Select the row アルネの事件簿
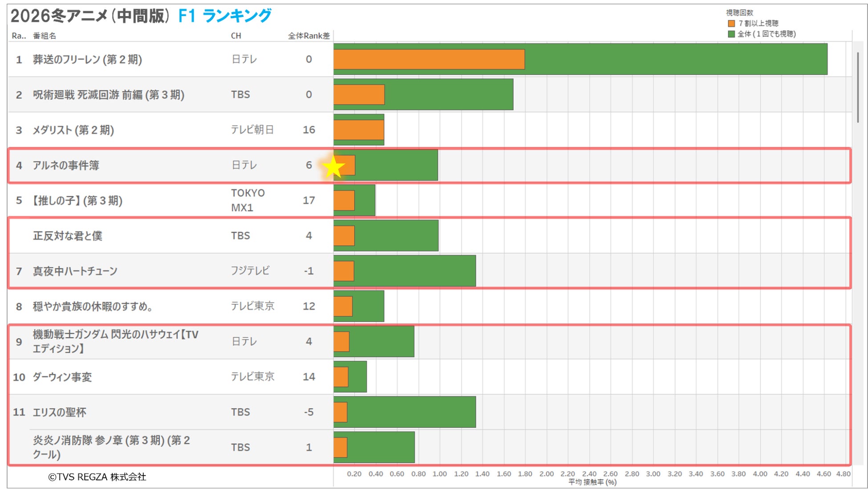 point(66,166)
